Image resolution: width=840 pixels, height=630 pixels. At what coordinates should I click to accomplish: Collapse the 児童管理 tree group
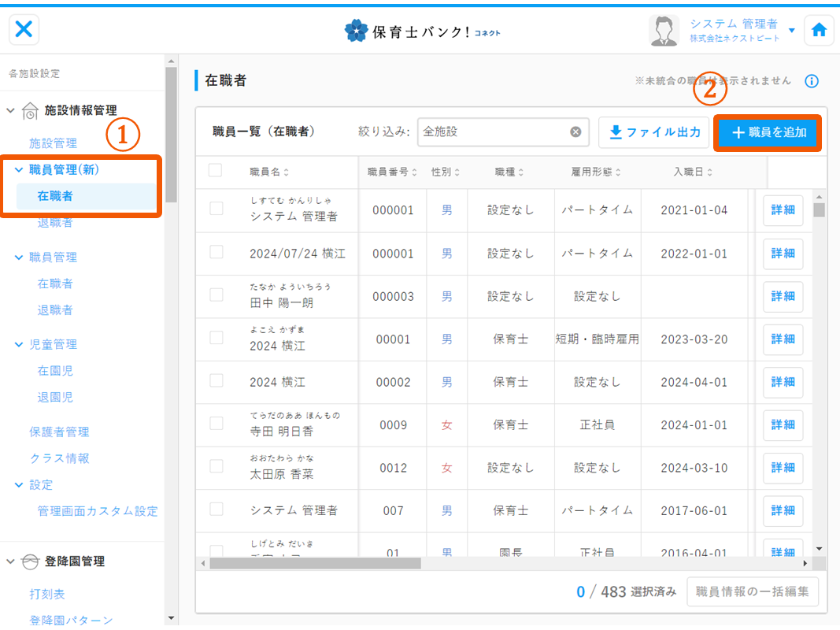point(20,344)
